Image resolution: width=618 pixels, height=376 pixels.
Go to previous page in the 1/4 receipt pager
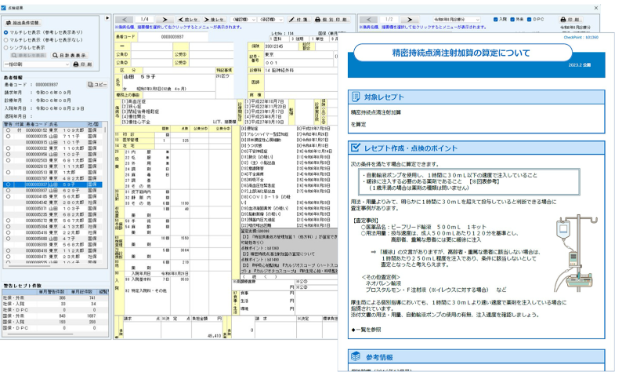click(124, 19)
